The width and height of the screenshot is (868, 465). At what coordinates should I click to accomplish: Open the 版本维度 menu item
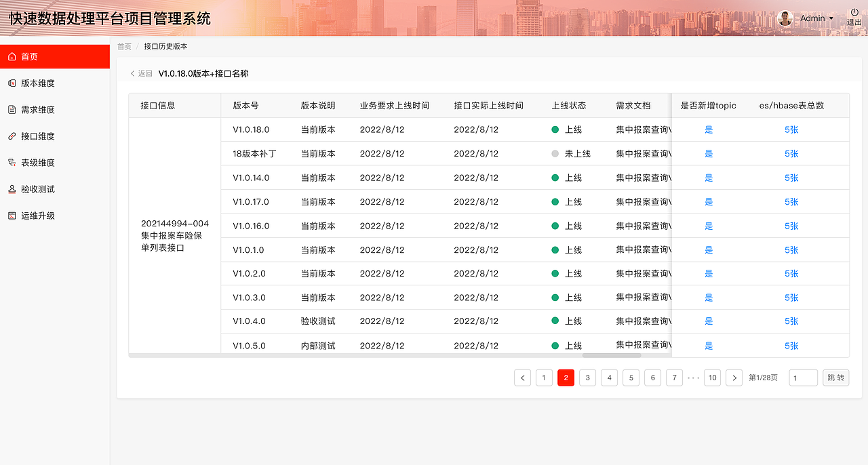[55, 83]
